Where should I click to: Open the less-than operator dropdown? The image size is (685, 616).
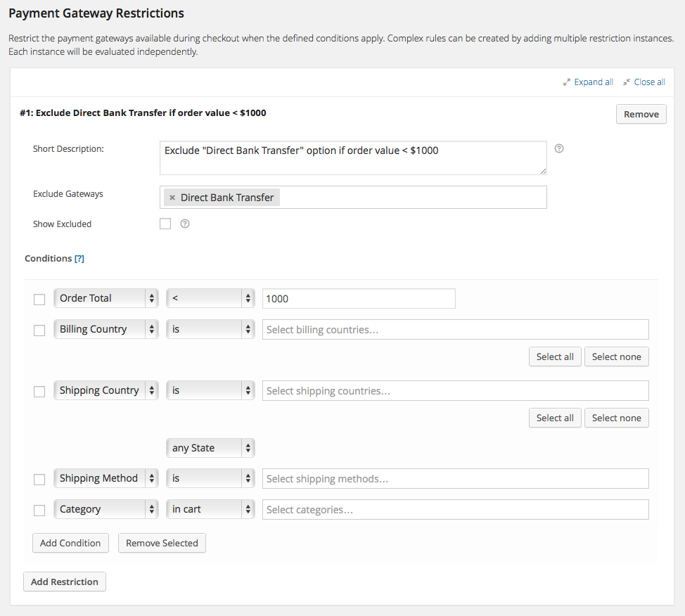coord(210,298)
